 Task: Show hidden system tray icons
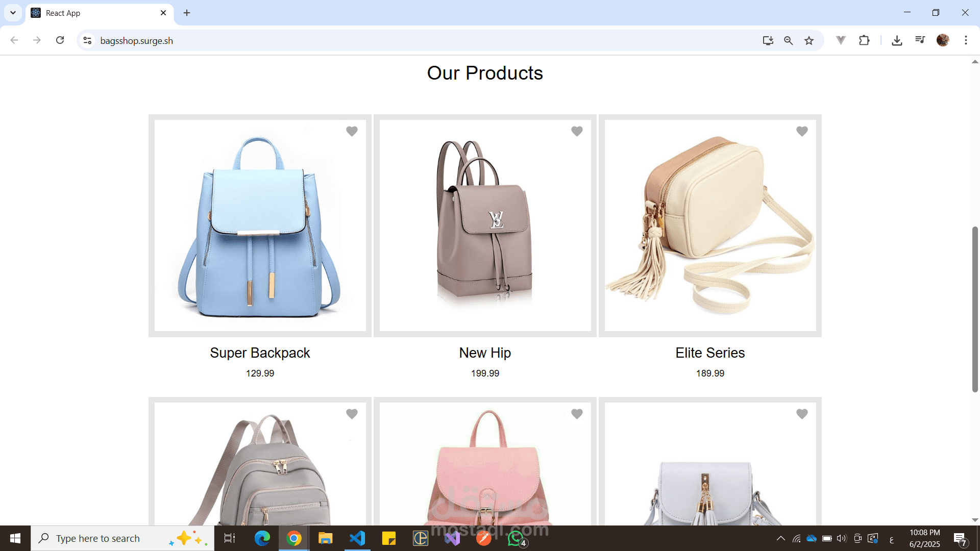pyautogui.click(x=780, y=538)
